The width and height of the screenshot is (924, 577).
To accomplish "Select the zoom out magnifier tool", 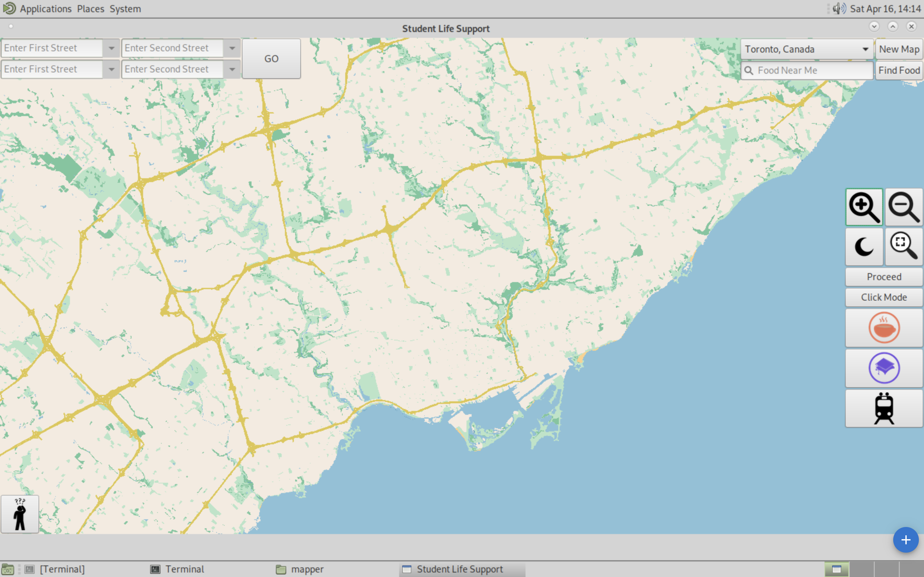I will pos(904,207).
